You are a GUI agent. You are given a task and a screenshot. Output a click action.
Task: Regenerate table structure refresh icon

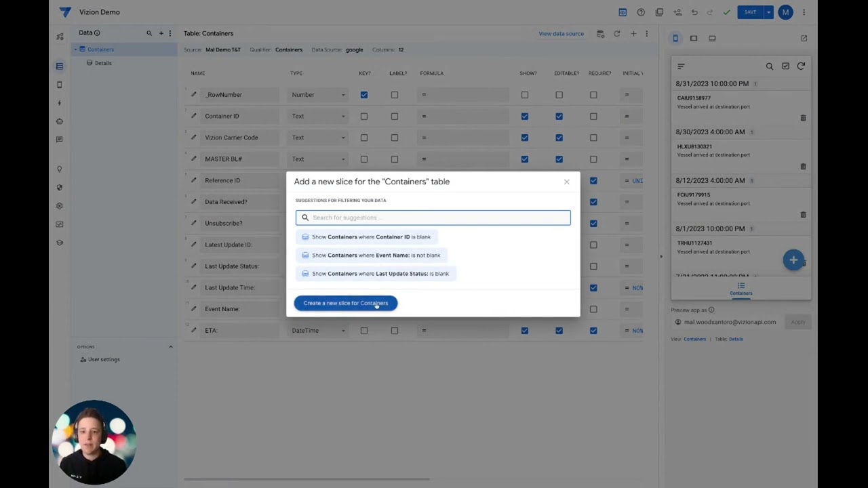pos(617,33)
